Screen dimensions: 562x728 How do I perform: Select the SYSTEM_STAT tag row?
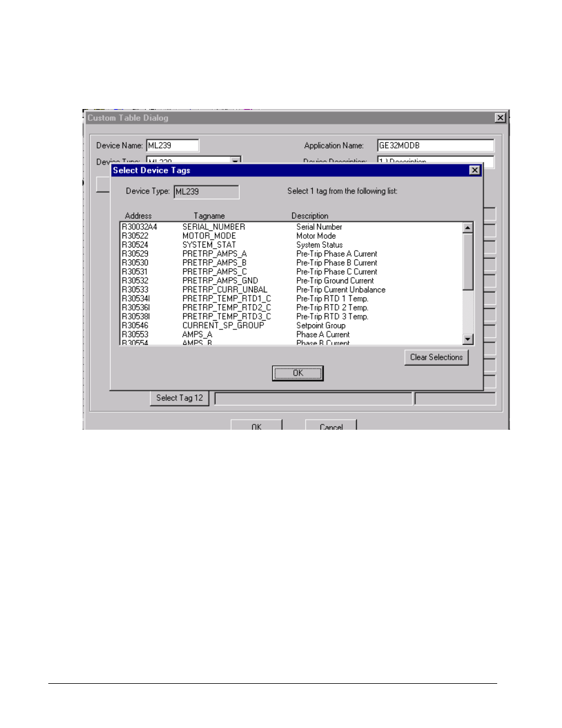pyautogui.click(x=291, y=245)
